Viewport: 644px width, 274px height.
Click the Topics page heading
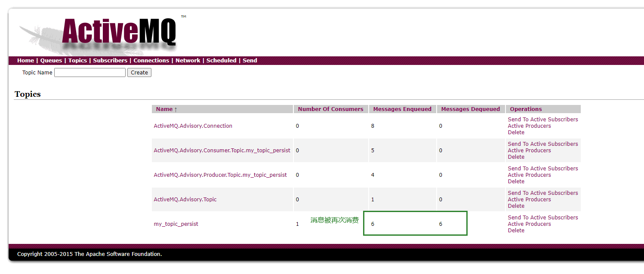pyautogui.click(x=28, y=94)
